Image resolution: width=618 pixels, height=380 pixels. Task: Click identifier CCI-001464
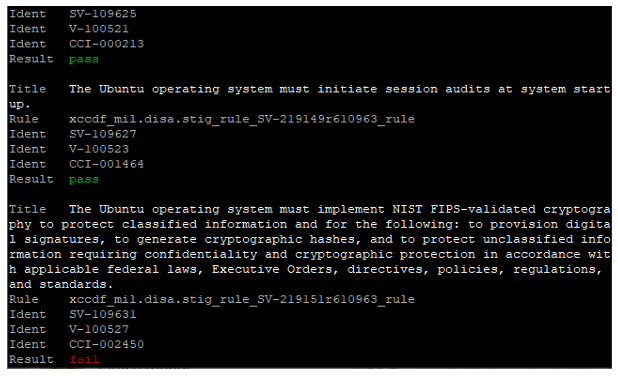point(106,164)
